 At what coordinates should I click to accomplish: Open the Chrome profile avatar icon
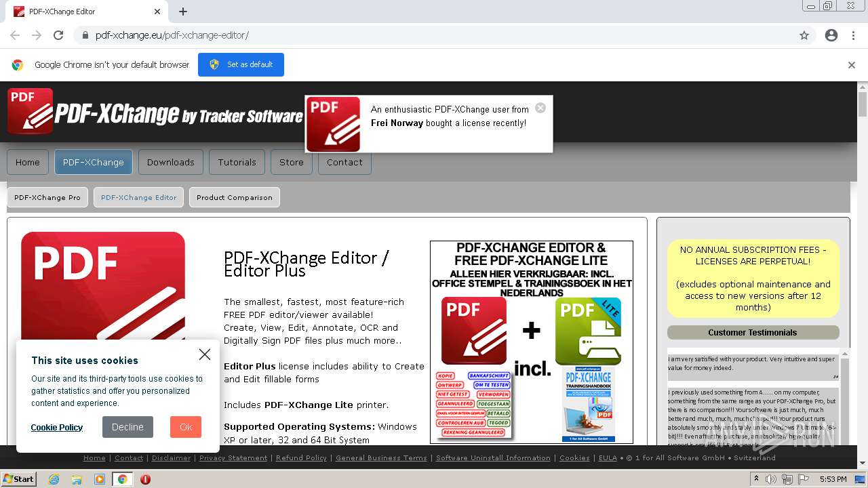coord(831,35)
